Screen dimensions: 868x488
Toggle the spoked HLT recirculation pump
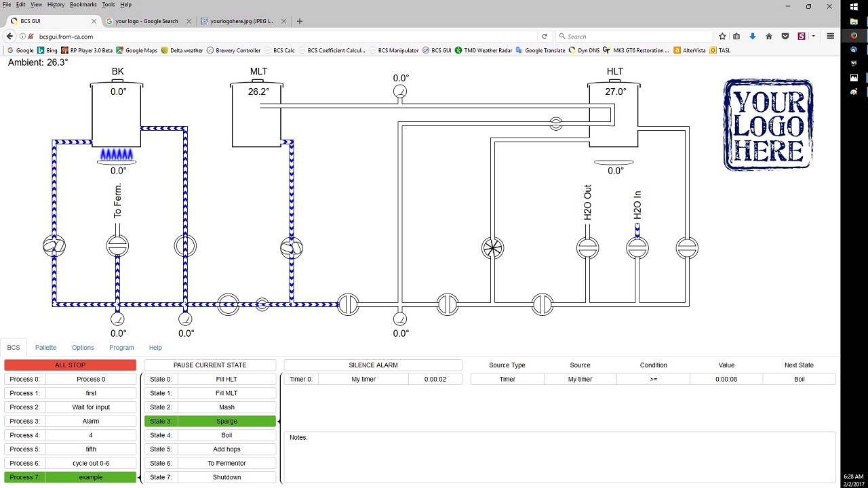coord(493,248)
